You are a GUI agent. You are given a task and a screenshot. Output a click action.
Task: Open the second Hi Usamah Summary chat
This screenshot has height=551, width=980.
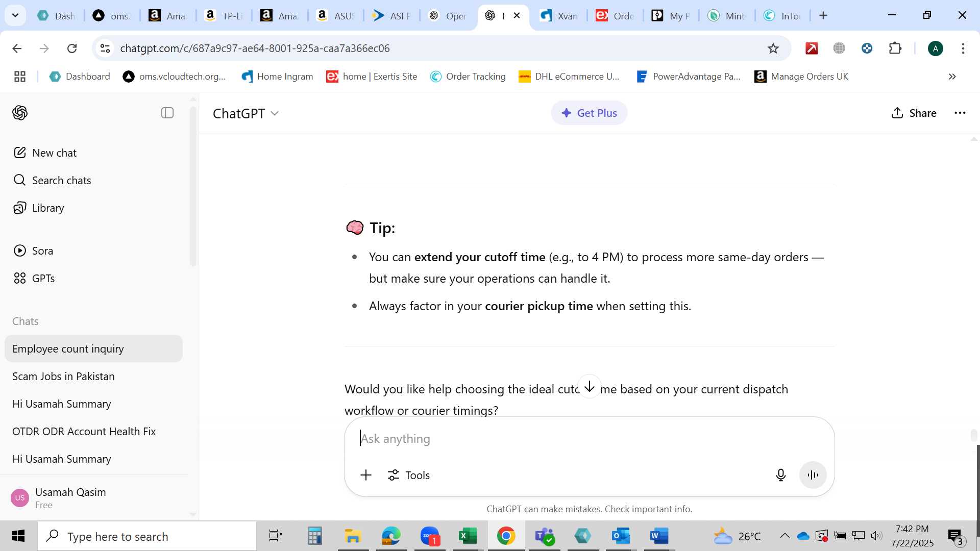[93, 459]
